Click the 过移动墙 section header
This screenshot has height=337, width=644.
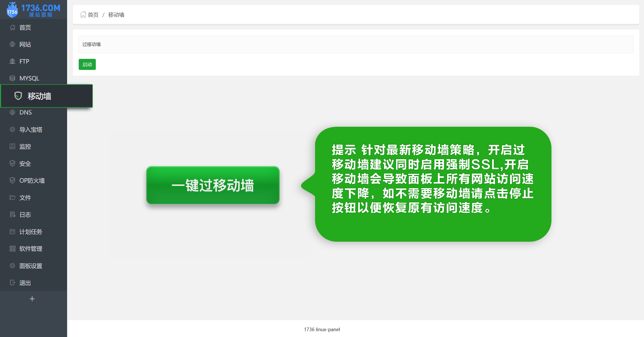click(x=356, y=44)
